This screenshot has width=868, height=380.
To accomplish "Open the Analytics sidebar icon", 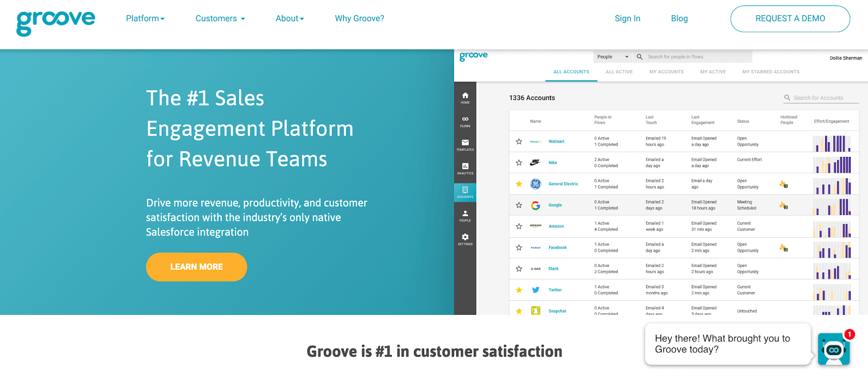I will 465,168.
